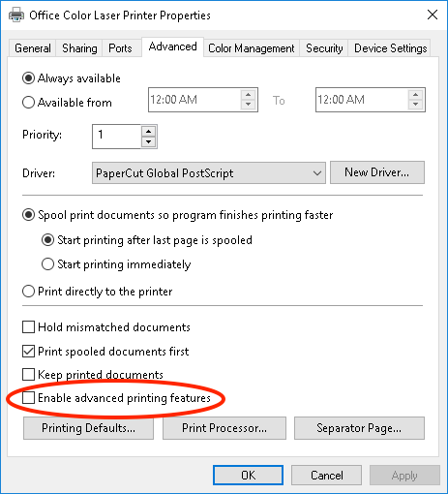The height and width of the screenshot is (494, 448).
Task: Choose Print directly to the printer
Action: tap(28, 292)
